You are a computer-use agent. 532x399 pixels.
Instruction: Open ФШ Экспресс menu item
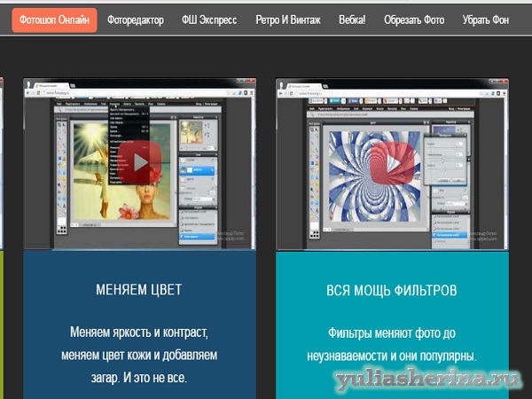click(x=209, y=20)
